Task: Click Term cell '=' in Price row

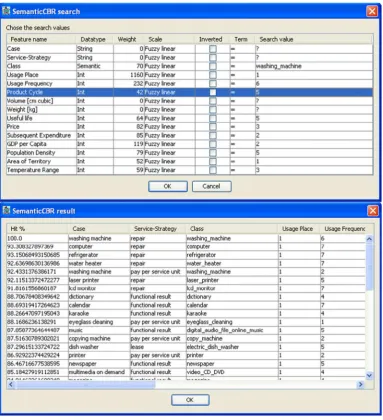Action: click(x=243, y=127)
